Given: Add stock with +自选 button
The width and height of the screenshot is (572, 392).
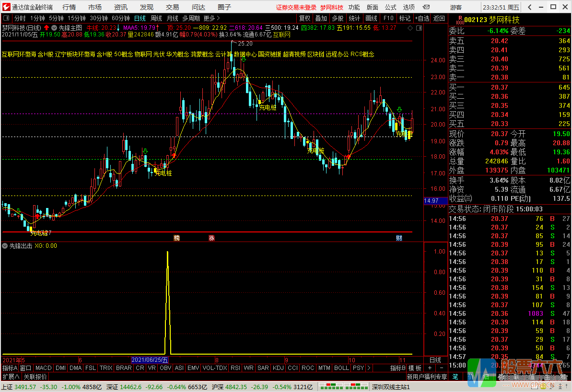Looking at the screenshot, I should click(422, 18).
